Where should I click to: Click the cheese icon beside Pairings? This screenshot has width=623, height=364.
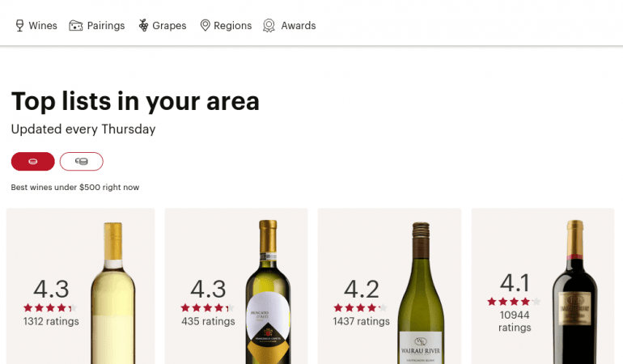click(x=76, y=26)
